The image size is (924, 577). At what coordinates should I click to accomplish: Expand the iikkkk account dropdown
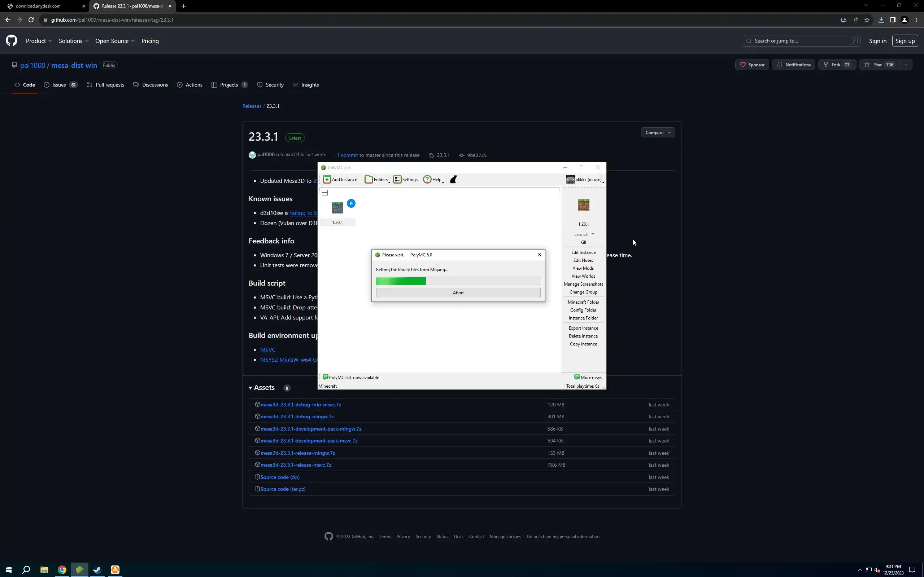pyautogui.click(x=585, y=179)
